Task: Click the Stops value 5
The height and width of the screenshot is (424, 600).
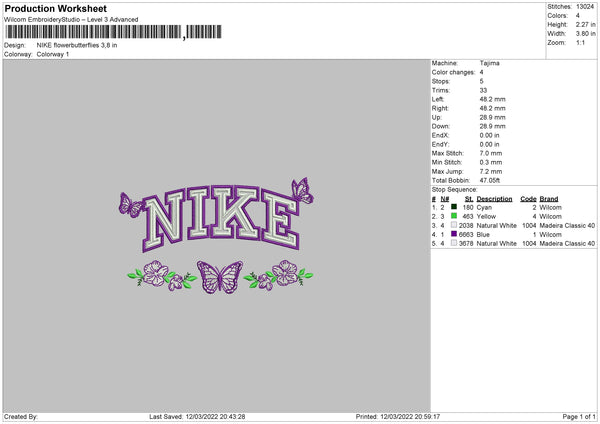Action: (x=481, y=81)
